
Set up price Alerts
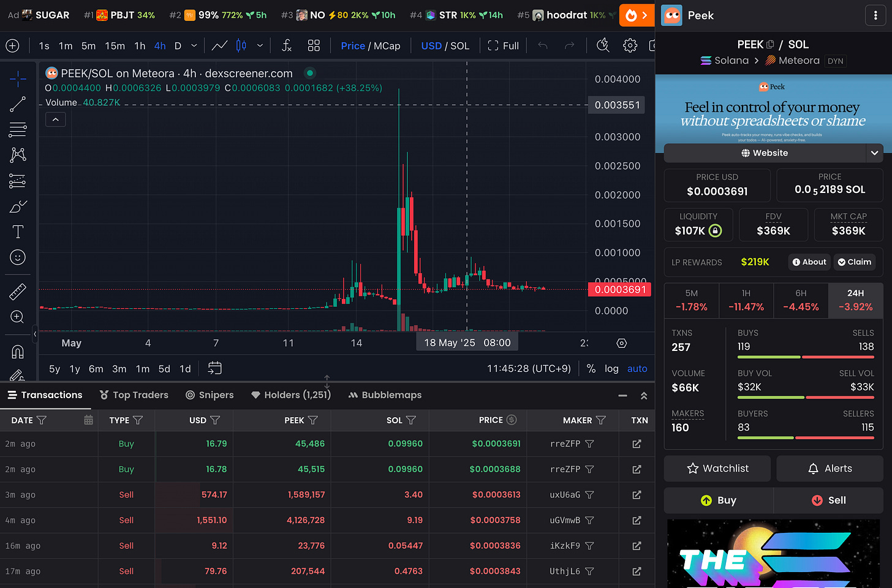point(830,469)
